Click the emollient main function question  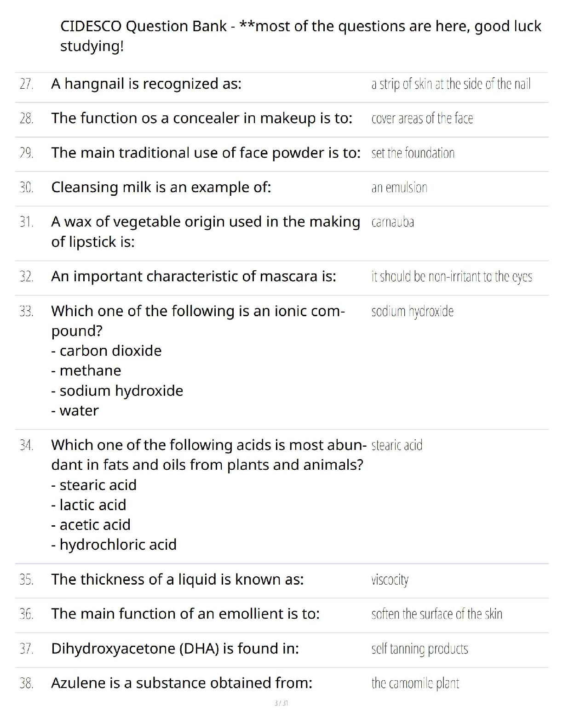click(185, 614)
